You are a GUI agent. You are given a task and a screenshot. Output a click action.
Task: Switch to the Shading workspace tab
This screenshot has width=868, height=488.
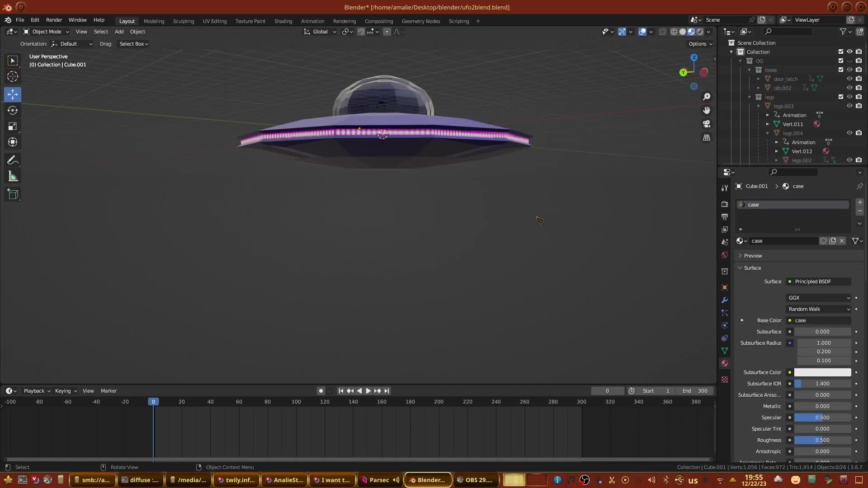[283, 21]
